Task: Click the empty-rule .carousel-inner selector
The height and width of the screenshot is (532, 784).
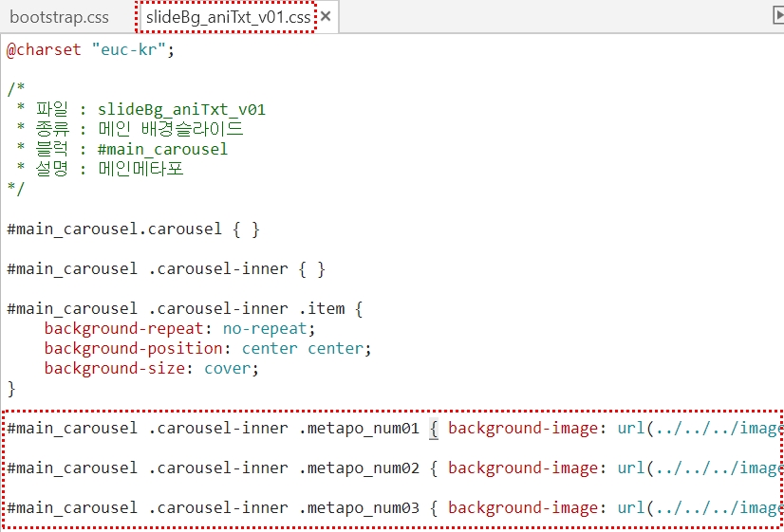Action: (x=218, y=268)
